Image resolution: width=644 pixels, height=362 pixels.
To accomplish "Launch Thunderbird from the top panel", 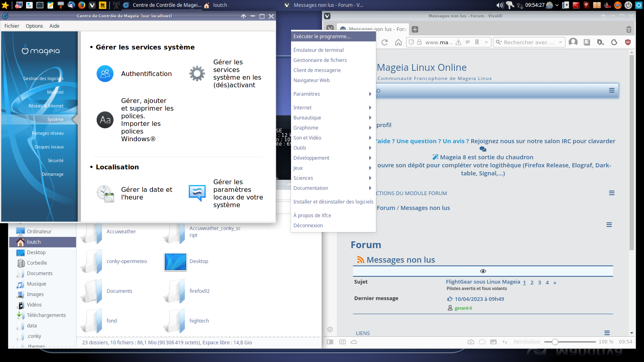I will 71,5.
